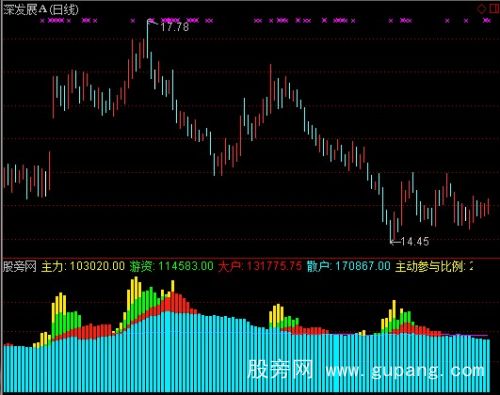This screenshot has width=500, height=395.
Task: Click the 大户: 131775.75 indicator value
Action: (x=260, y=266)
